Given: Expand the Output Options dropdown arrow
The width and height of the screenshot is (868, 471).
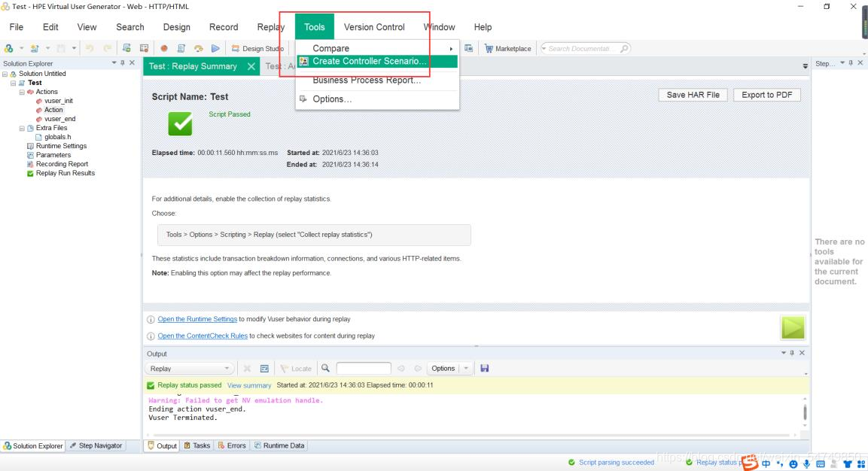Looking at the screenshot, I should [x=466, y=368].
